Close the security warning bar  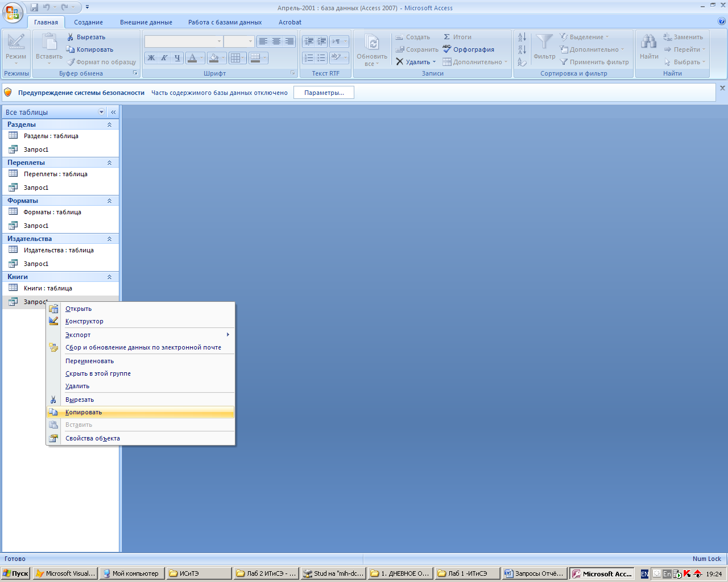click(722, 88)
